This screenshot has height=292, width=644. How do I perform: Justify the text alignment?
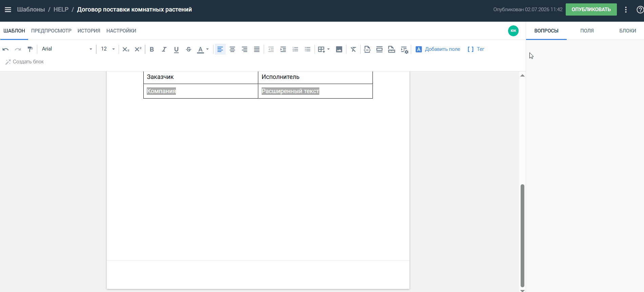click(257, 49)
